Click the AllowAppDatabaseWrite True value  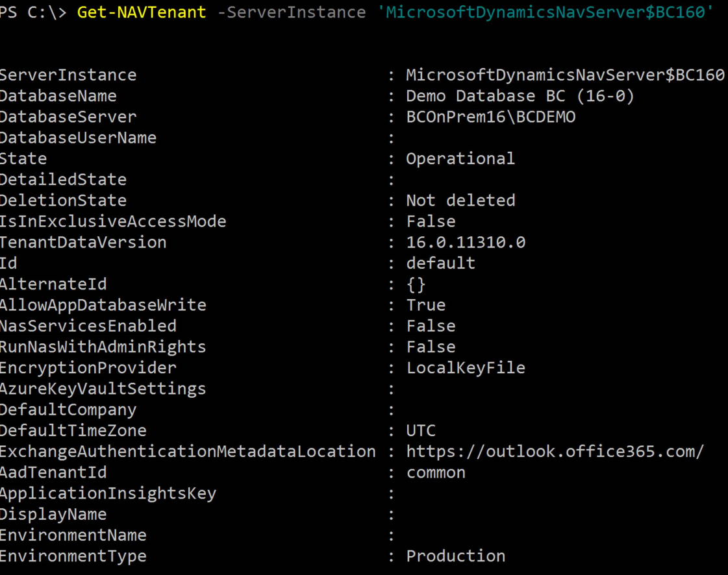[x=426, y=306]
